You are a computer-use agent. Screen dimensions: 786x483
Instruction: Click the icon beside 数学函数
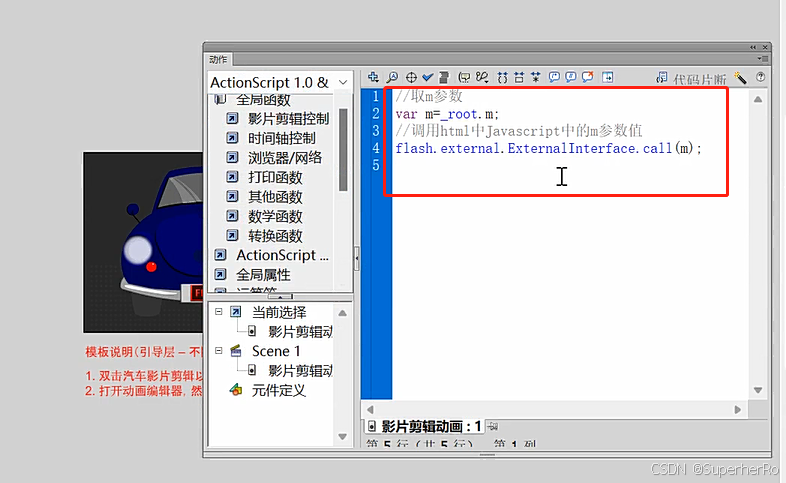[x=232, y=216]
